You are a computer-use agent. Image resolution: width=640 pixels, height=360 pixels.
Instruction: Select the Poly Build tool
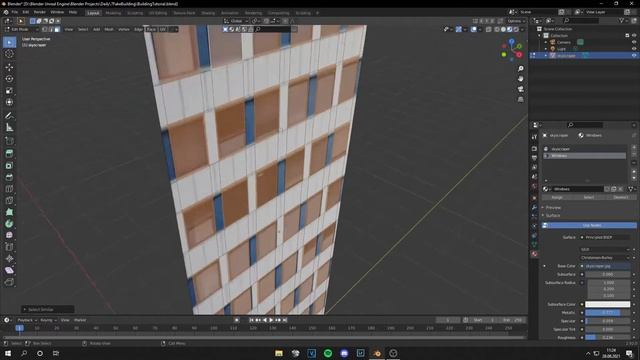point(9,212)
